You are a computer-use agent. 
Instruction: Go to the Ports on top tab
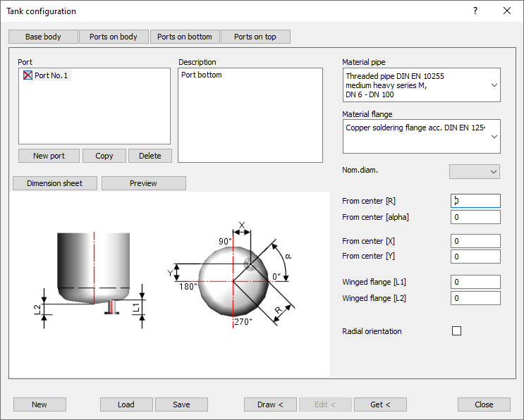(255, 37)
